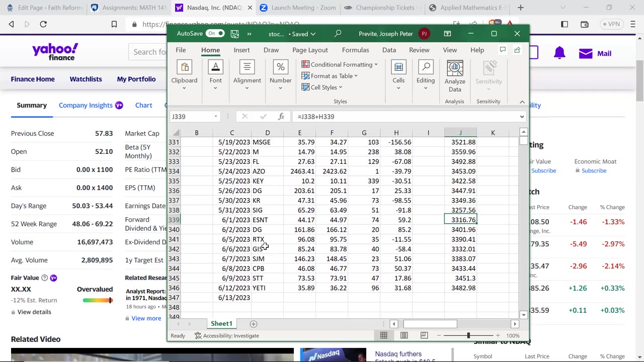Click the Save/sync icon in Excel title bar

pyautogui.click(x=234, y=34)
